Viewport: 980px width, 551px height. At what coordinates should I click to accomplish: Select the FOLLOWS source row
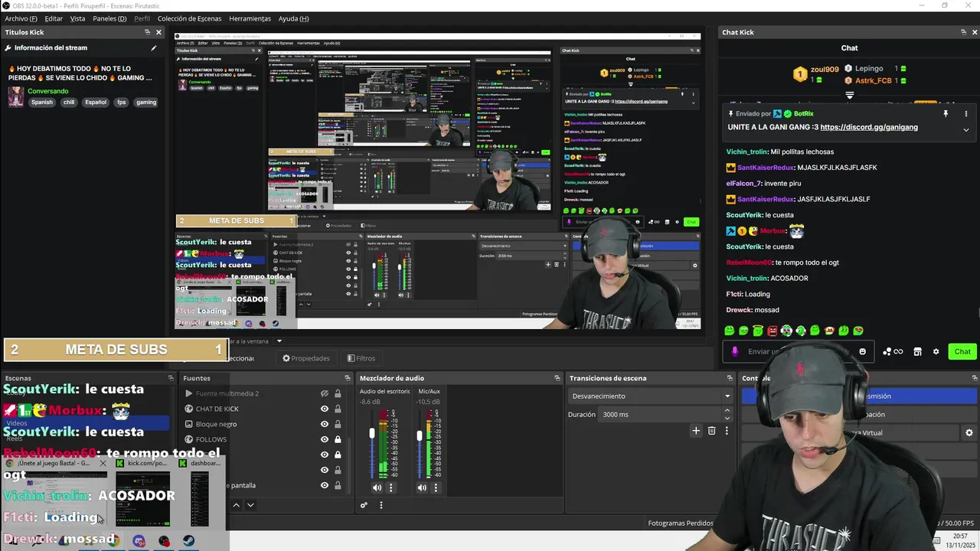[266, 439]
